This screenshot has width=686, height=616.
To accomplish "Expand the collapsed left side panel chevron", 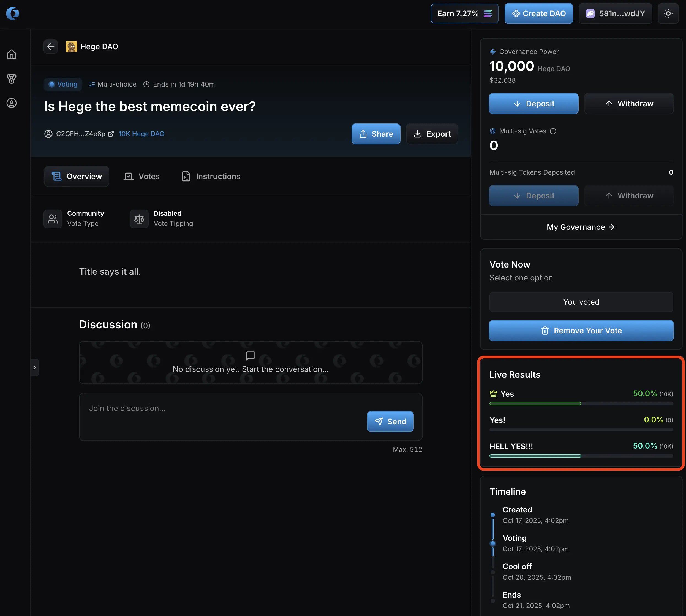I will (34, 367).
